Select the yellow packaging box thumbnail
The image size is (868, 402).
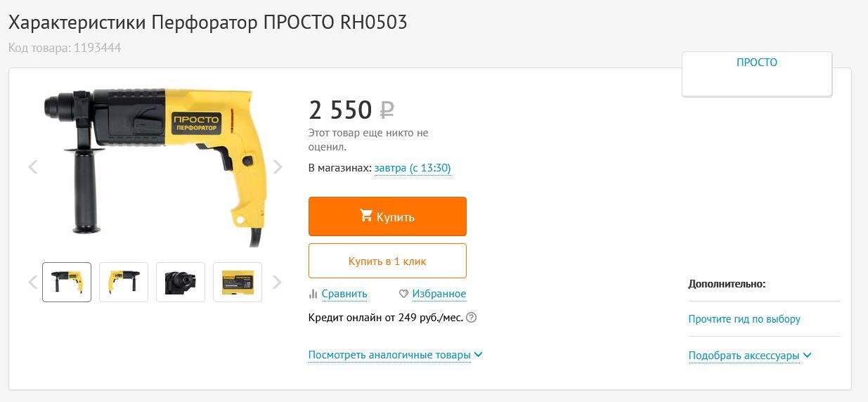[238, 282]
